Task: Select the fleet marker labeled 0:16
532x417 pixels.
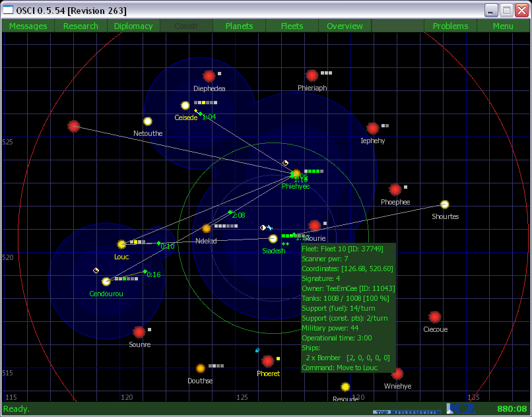Action: [x=145, y=271]
